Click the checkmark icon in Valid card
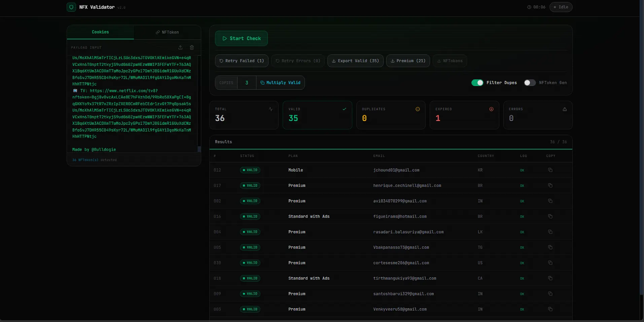644x322 pixels. pos(344,109)
